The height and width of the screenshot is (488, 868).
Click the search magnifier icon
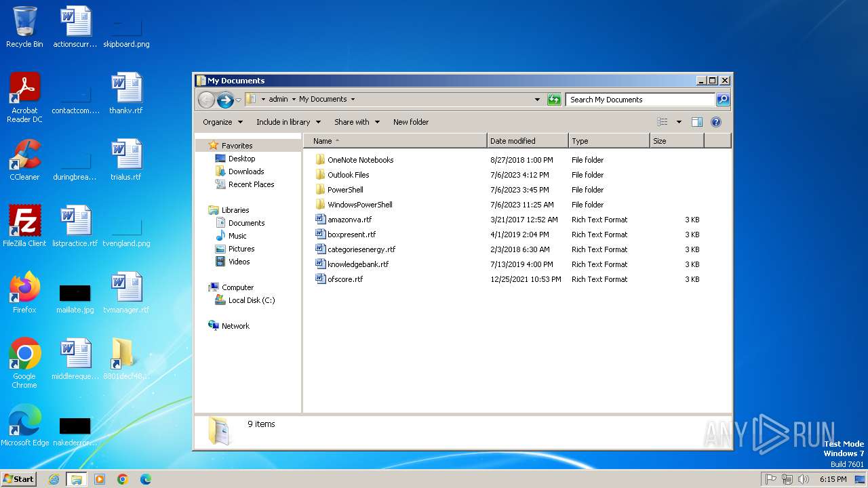(723, 100)
